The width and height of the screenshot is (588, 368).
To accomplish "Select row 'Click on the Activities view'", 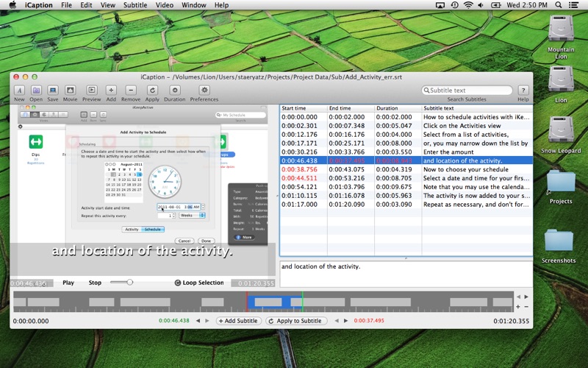I will point(406,126).
